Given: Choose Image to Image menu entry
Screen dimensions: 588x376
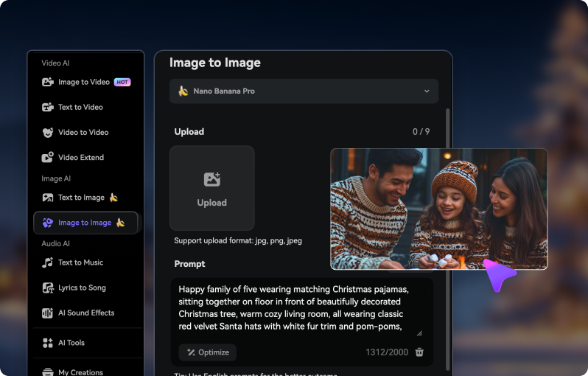Looking at the screenshot, I should click(85, 223).
